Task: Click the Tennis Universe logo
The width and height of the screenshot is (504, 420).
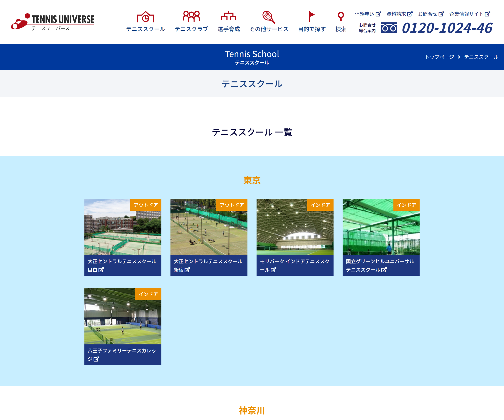Action: tap(53, 22)
